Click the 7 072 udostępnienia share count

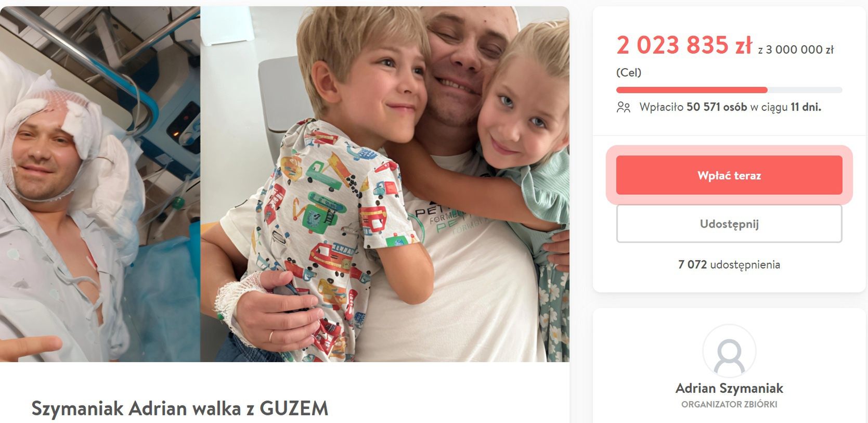click(x=729, y=264)
